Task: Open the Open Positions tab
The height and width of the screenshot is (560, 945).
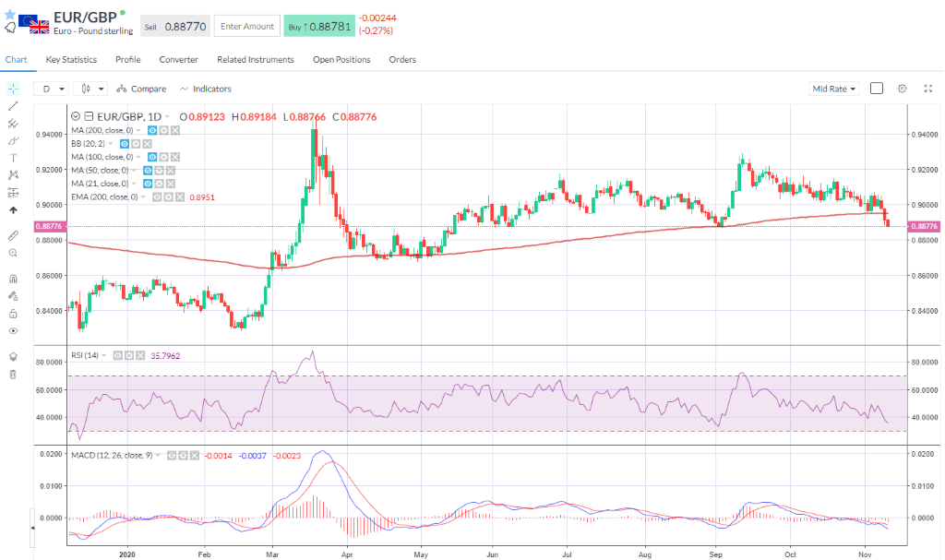Action: [x=341, y=60]
